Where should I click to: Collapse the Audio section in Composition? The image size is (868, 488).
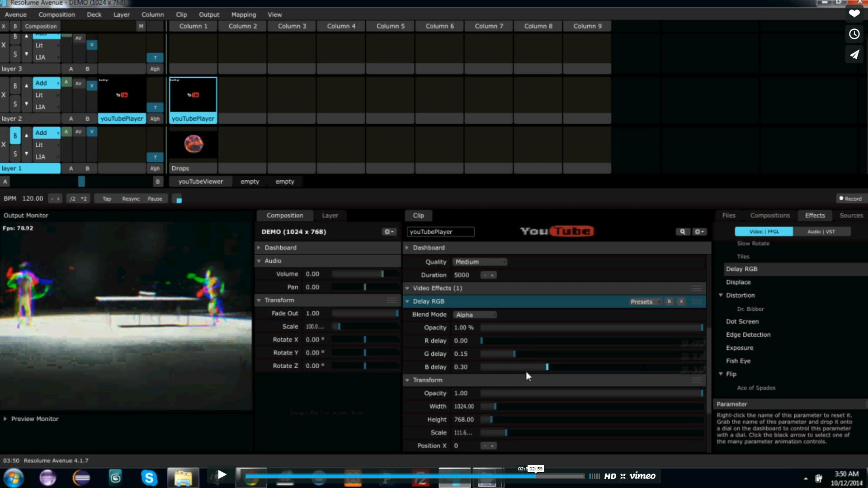coord(260,260)
